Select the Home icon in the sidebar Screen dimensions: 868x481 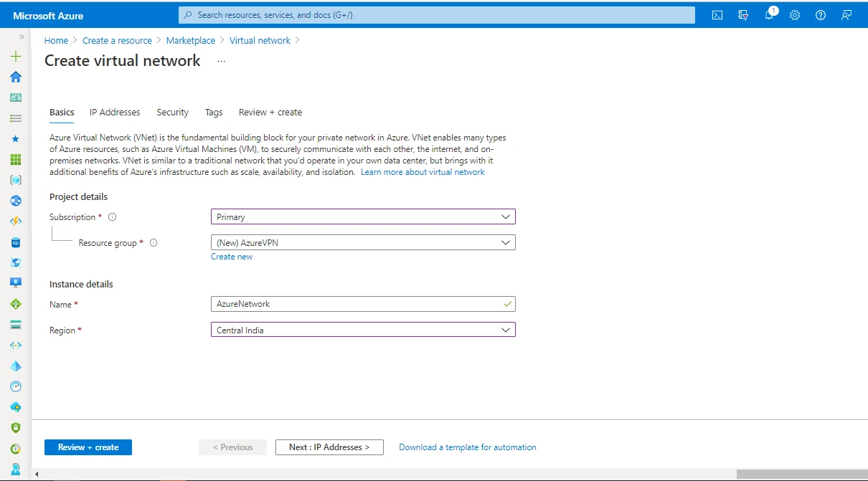point(15,77)
